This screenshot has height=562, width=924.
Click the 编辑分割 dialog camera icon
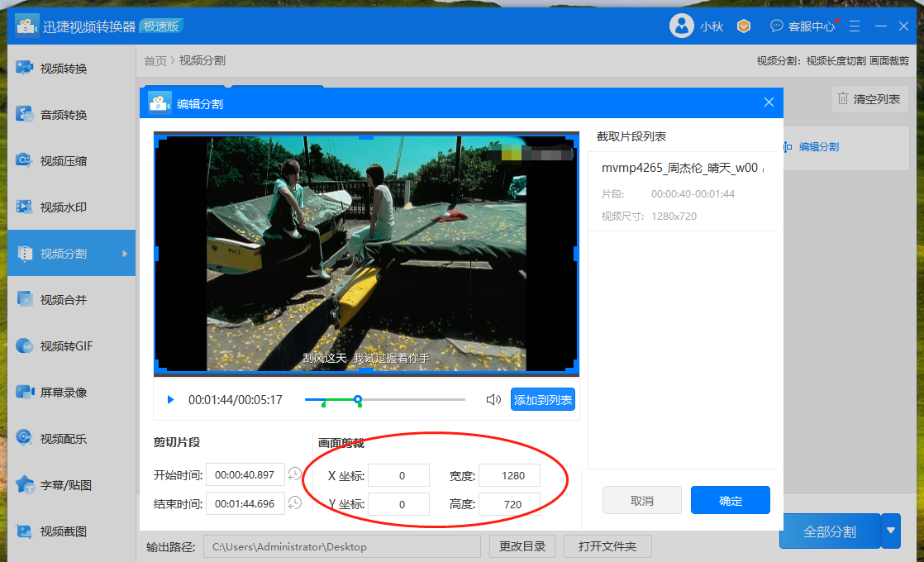point(160,103)
